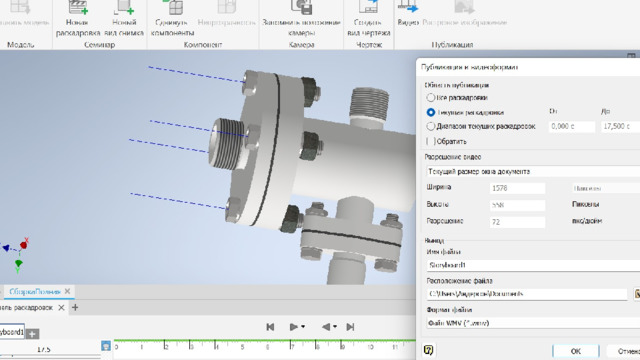This screenshot has height=360, width=640.
Task: Click the Создать вид чертежа icon
Action: 369,7
